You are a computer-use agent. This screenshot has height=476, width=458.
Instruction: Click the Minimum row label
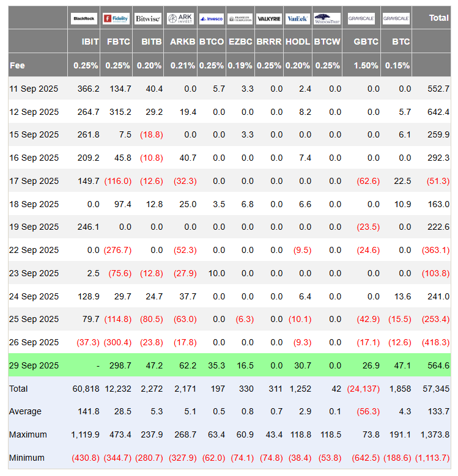pyautogui.click(x=27, y=458)
